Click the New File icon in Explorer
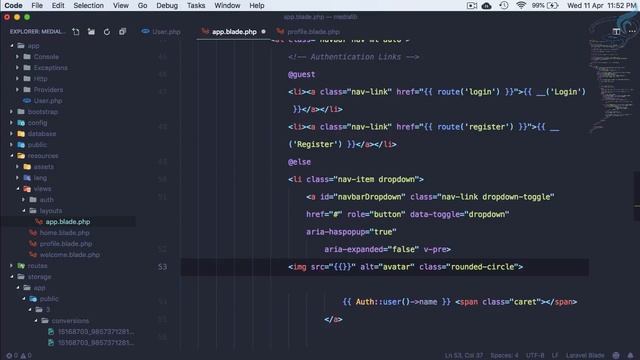 [76, 31]
